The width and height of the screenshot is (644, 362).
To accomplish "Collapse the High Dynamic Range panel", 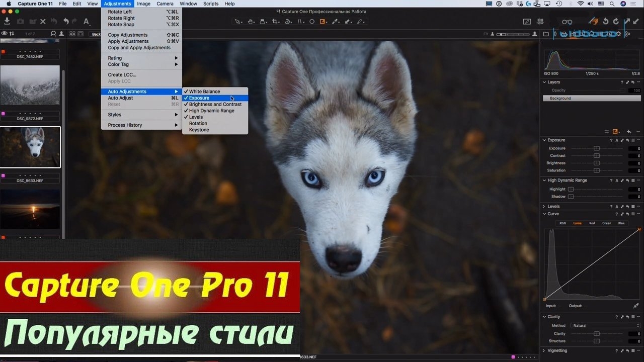I will tap(544, 180).
